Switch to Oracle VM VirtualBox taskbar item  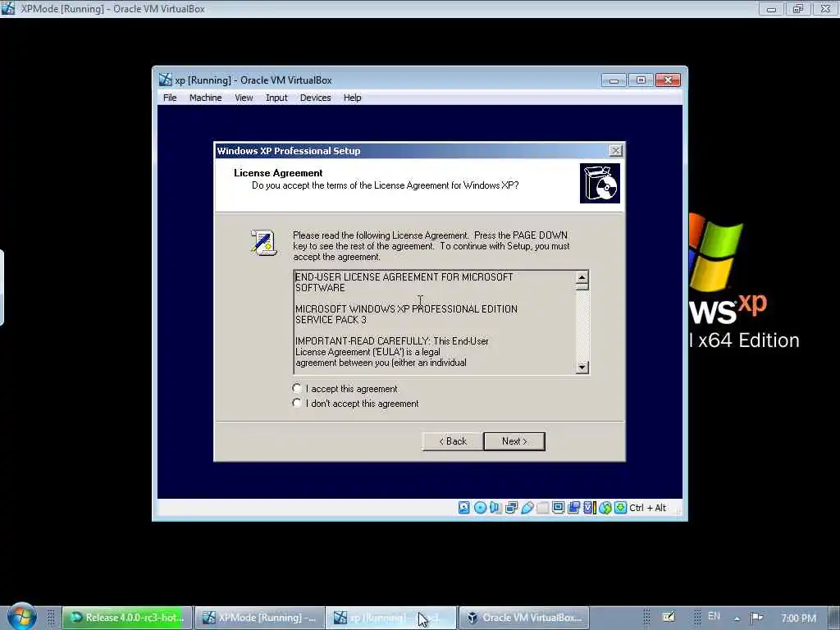[x=524, y=618]
